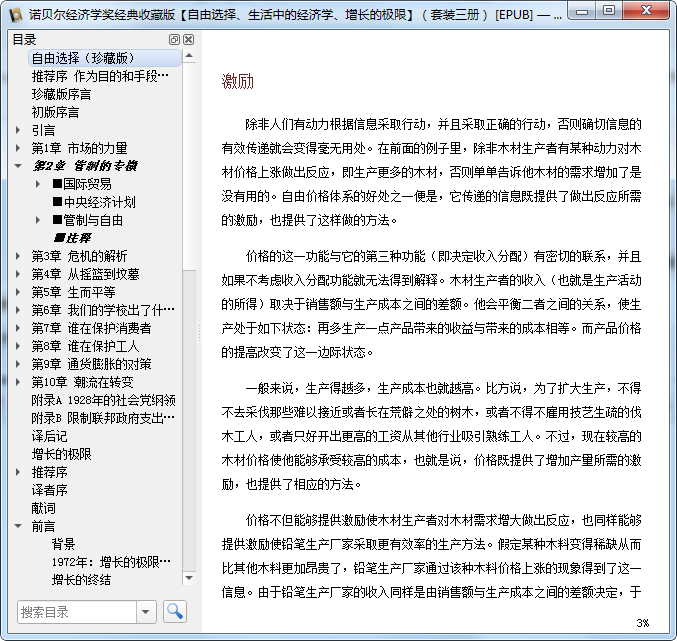Open 背景 sub-entry
This screenshot has height=641, width=677.
(x=63, y=544)
